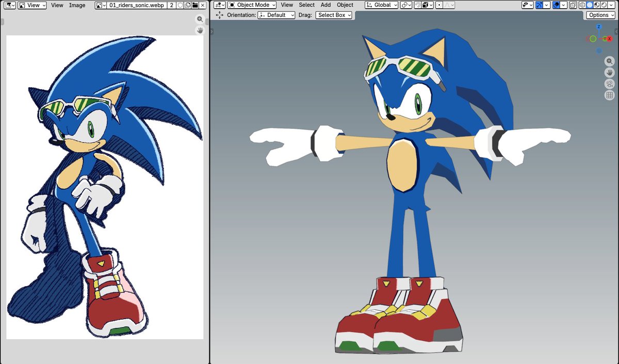Open the Object menu
Screen dimensions: 619x364
coord(345,5)
